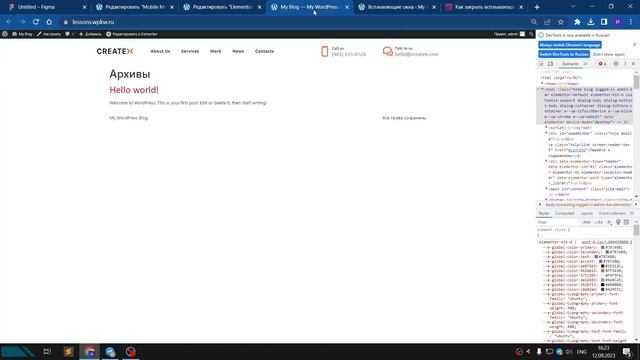Open the Event Listeners tab
The width and height of the screenshot is (640, 360).
click(612, 213)
